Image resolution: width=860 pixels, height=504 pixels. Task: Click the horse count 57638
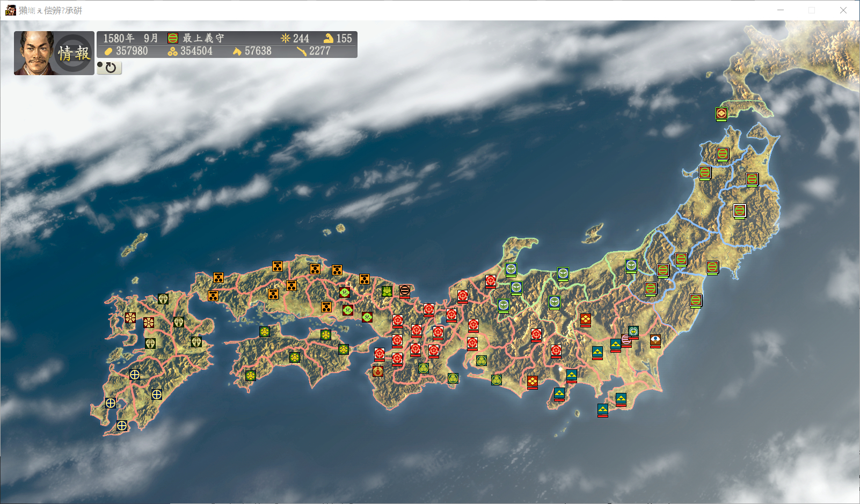[x=258, y=51]
